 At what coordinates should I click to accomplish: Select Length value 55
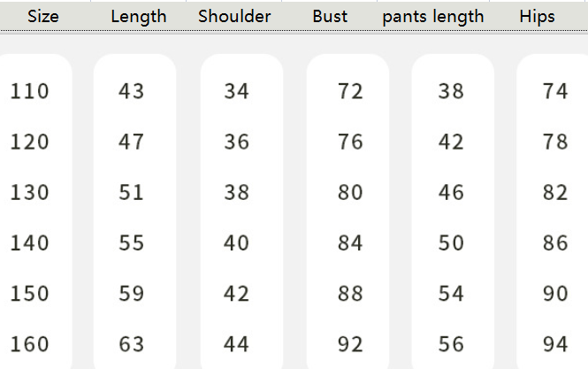[131, 242]
